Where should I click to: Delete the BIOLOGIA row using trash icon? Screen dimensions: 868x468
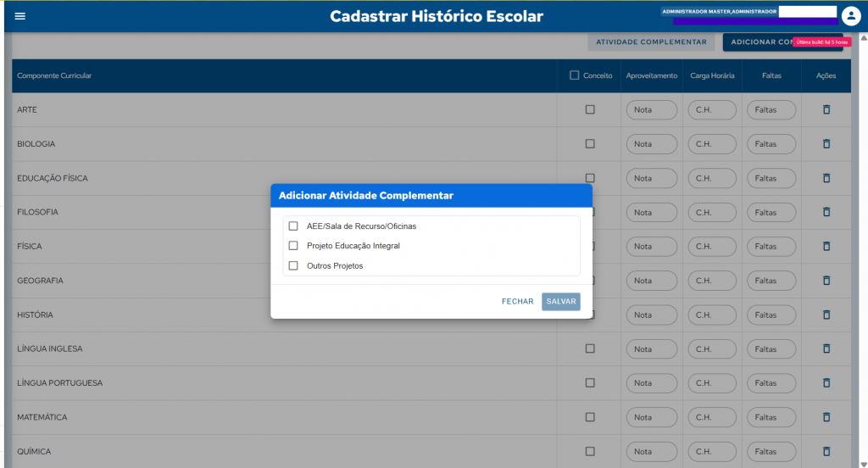(x=826, y=144)
